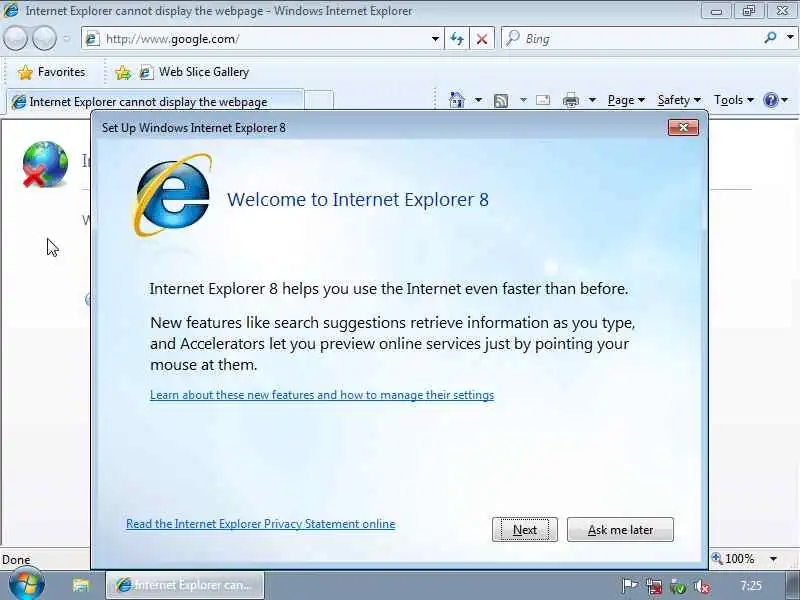Image resolution: width=800 pixels, height=600 pixels.
Task: Close the Set Up Internet Explorer 8 dialog
Action: 683,127
